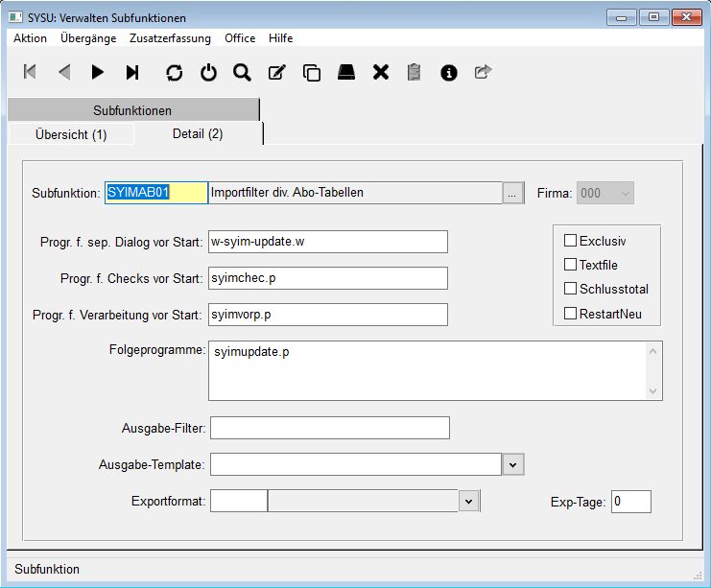This screenshot has width=711, height=588.
Task: Show info using the information icon
Action: pos(448,72)
